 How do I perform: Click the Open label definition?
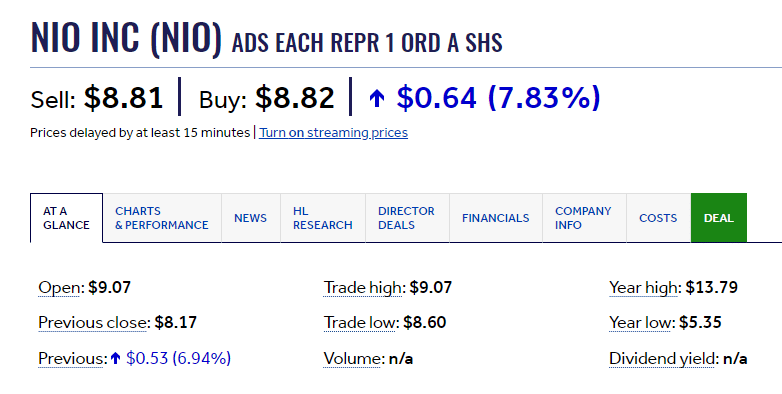(x=60, y=288)
